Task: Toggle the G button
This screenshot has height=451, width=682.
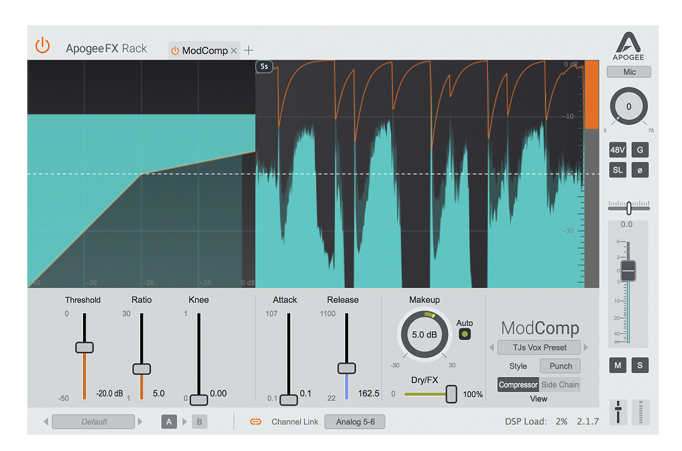Action: [x=640, y=150]
